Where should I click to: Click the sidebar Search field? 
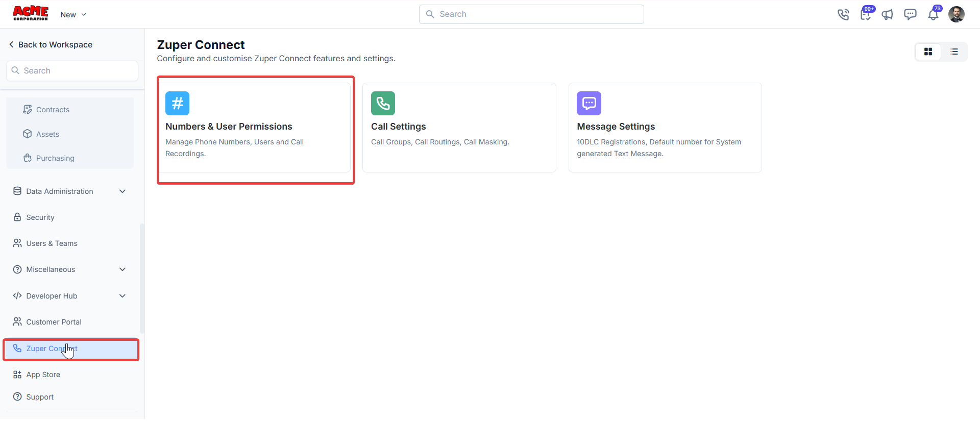tap(72, 71)
